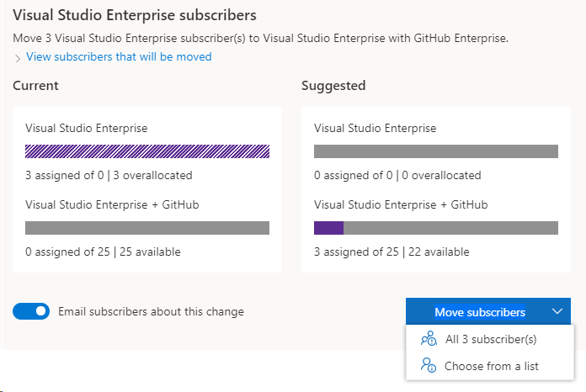Click the striped overallocated bar under Current

coord(147,151)
